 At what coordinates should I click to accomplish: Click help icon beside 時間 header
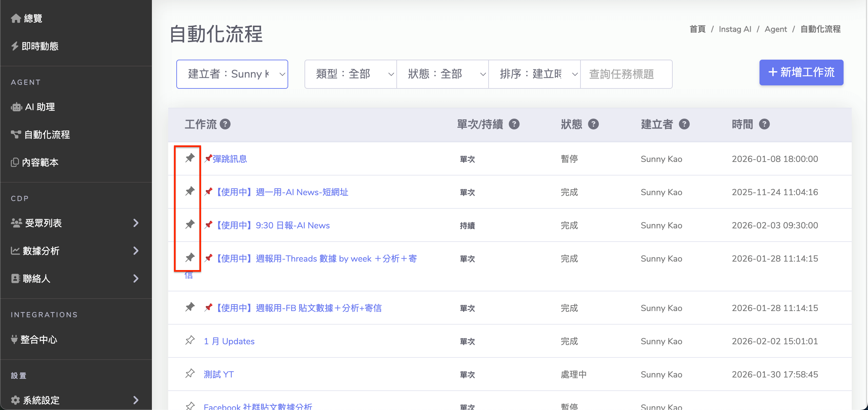point(764,124)
